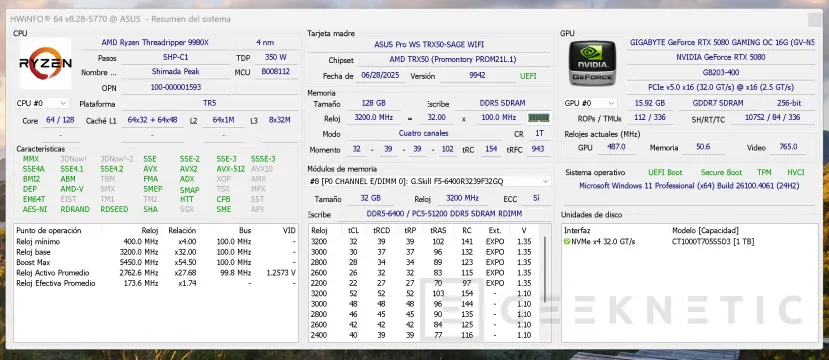Select the DDR5-6400 / PC5-51200 module type field
The height and width of the screenshot is (360, 829).
coord(444,214)
